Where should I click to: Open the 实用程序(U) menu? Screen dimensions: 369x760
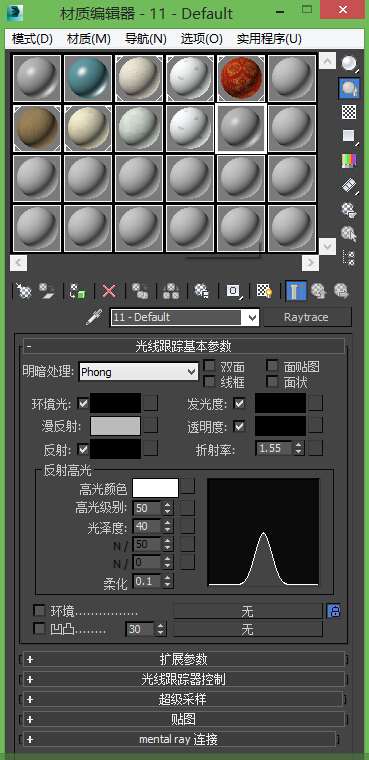pyautogui.click(x=269, y=39)
